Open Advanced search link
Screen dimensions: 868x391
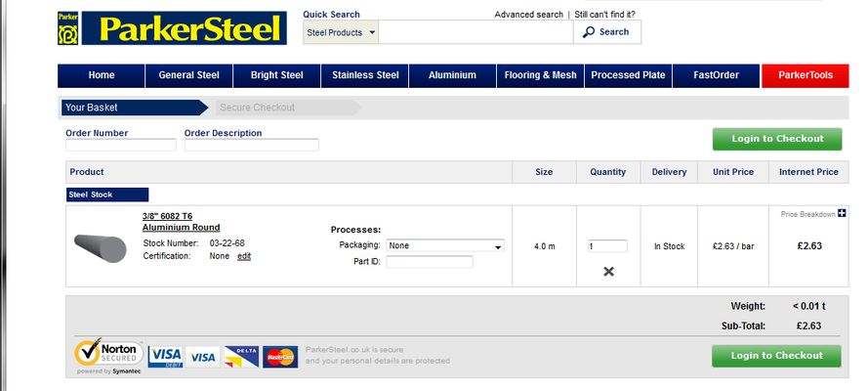(x=528, y=15)
